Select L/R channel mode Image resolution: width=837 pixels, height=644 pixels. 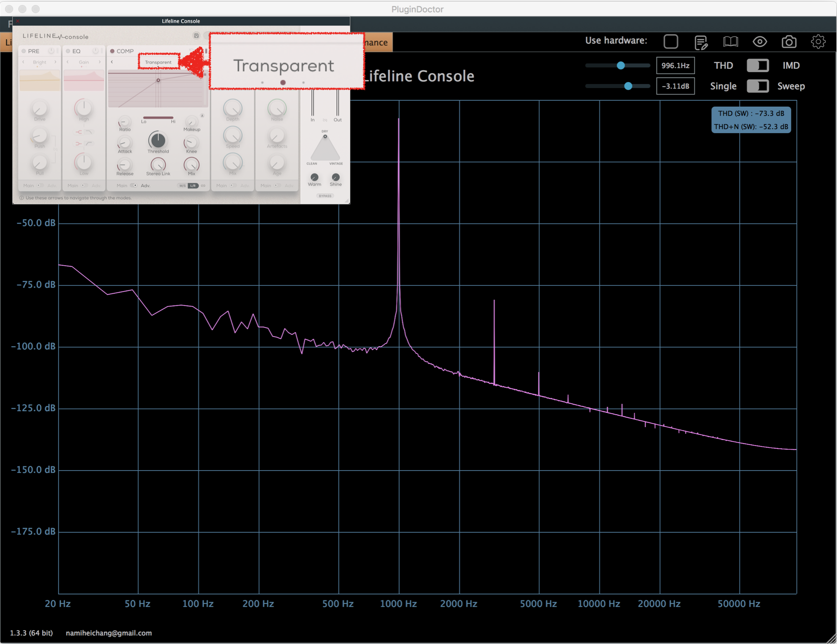[x=193, y=186]
